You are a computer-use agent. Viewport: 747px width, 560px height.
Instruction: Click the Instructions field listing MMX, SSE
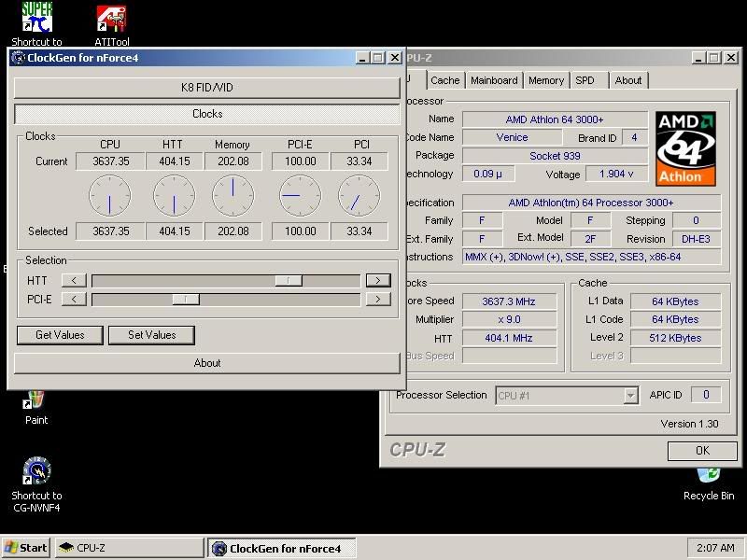591,258
